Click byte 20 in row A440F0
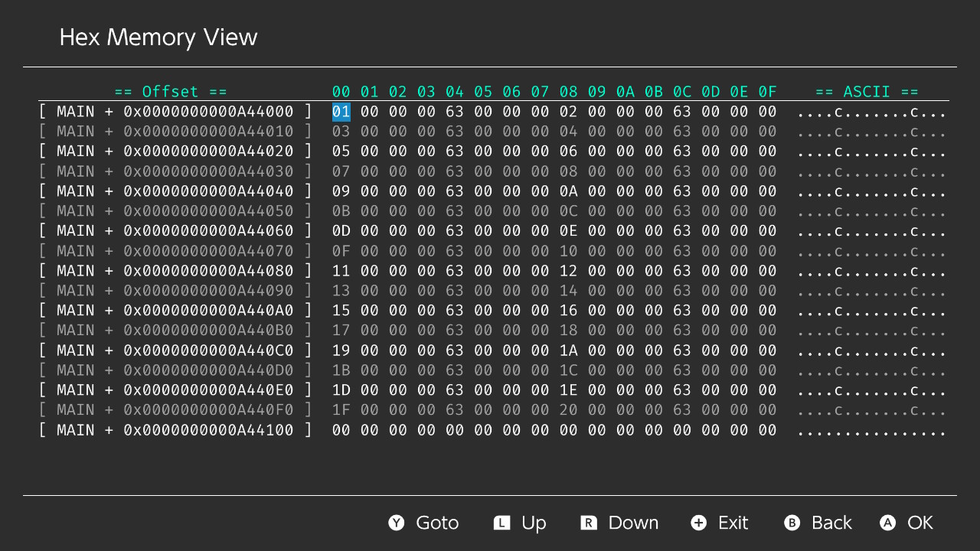 pos(568,410)
